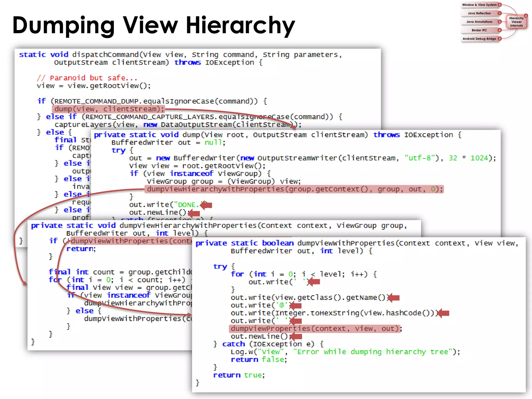Click the 'out.write('@'' line

261,305
